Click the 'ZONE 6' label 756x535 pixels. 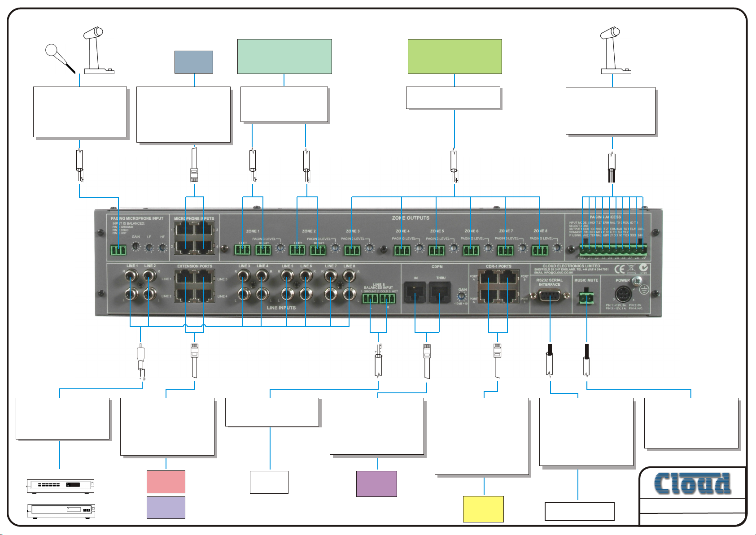(472, 231)
